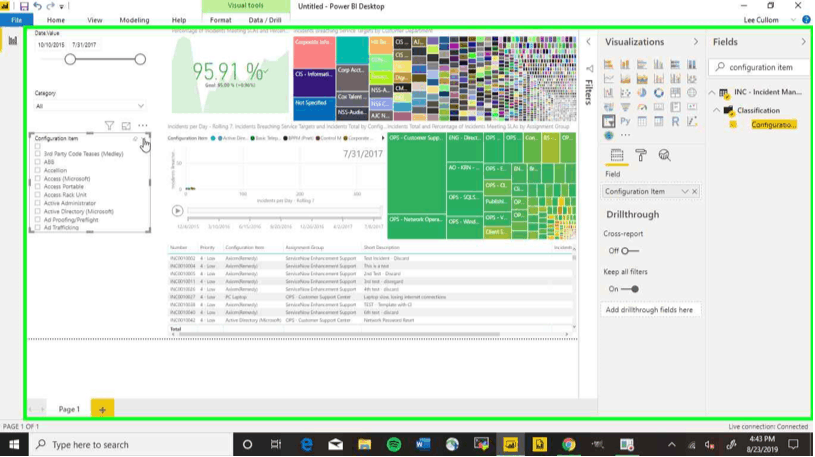
Task: Select the Page 1 tab
Action: coord(69,410)
